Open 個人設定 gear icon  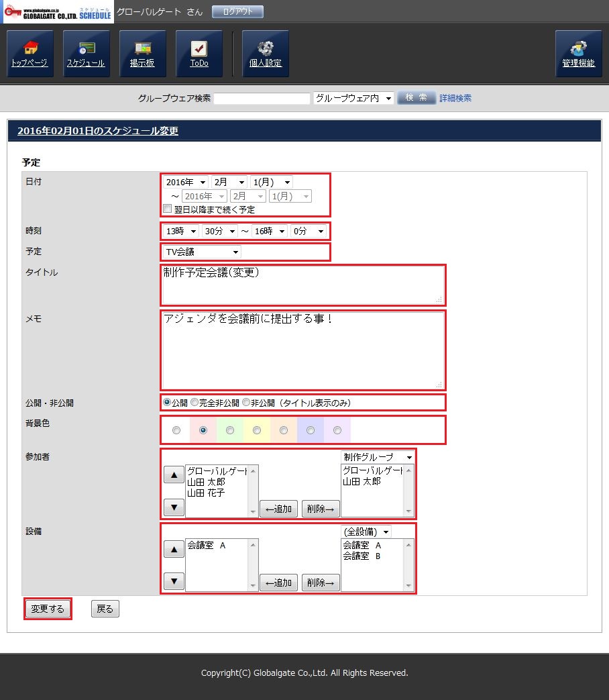click(x=265, y=54)
